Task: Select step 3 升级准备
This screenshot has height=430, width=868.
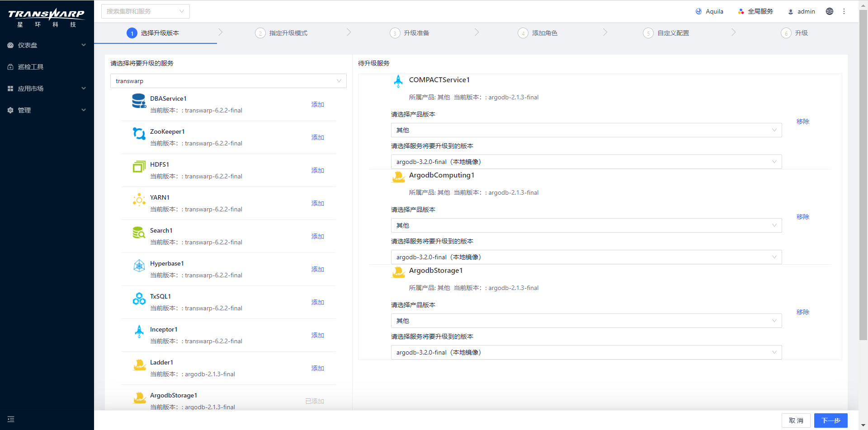Action: pos(410,33)
